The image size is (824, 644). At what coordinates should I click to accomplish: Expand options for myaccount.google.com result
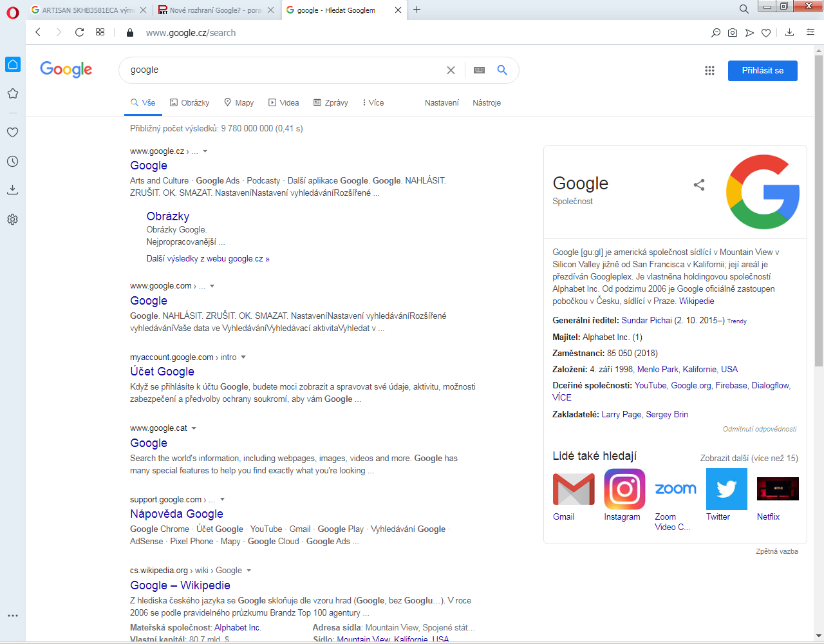click(x=243, y=357)
